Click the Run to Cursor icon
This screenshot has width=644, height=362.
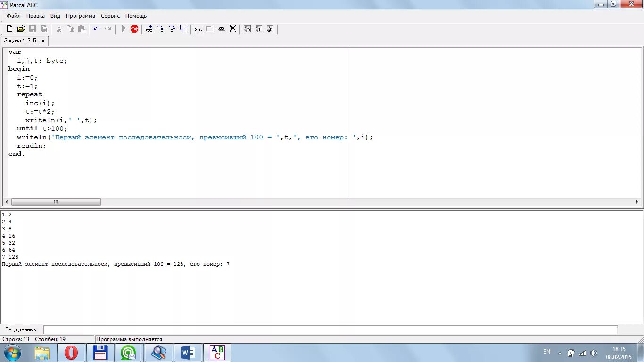point(183,29)
